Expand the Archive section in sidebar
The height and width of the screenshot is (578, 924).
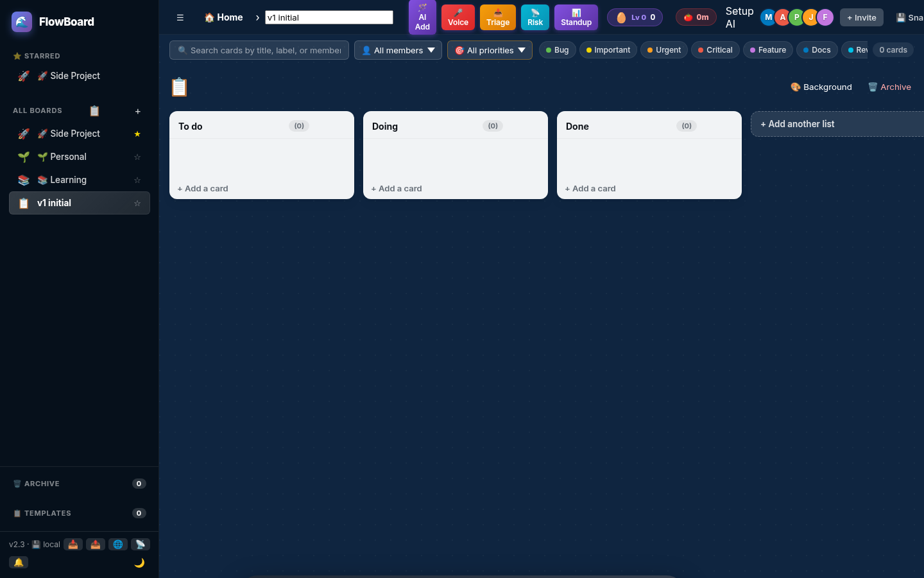(80, 484)
